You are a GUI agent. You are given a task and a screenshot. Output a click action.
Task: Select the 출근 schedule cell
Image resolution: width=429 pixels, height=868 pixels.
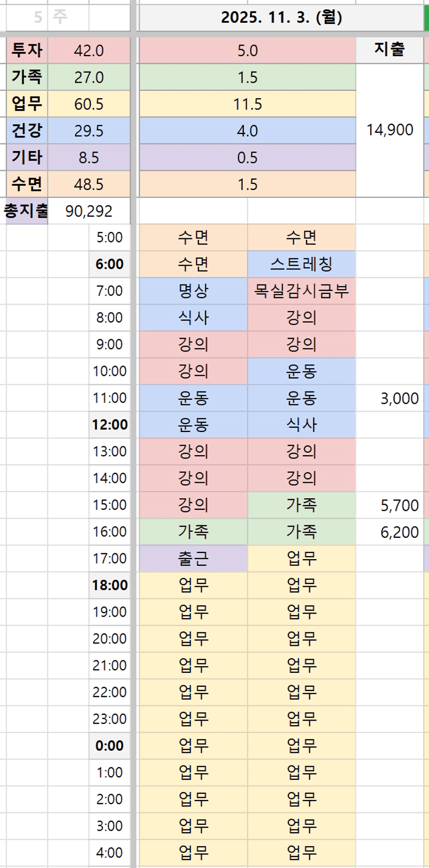click(193, 559)
